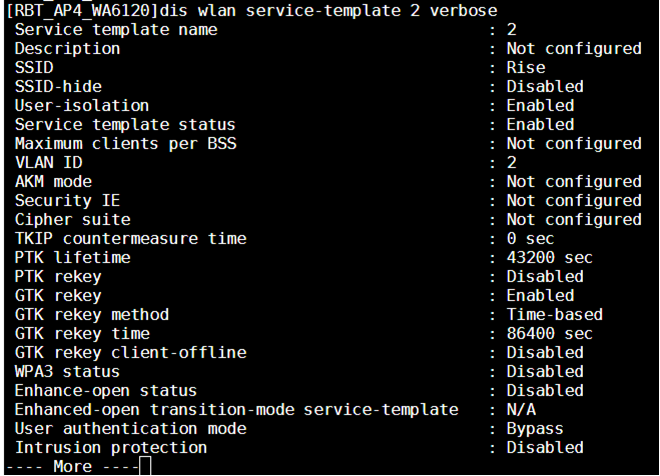660x476 pixels.
Task: Click the VLAN ID label
Action: pos(48,162)
